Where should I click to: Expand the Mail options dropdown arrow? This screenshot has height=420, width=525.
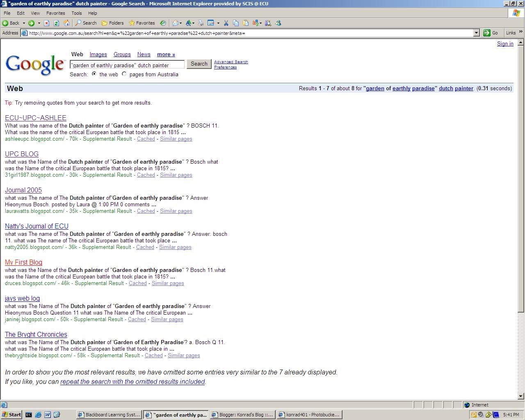tap(181, 23)
